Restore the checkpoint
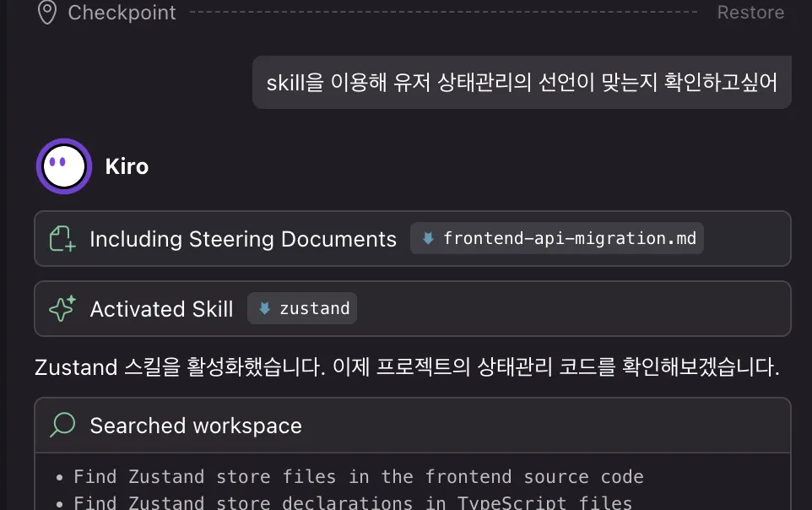Image resolution: width=812 pixels, height=510 pixels. [x=750, y=13]
